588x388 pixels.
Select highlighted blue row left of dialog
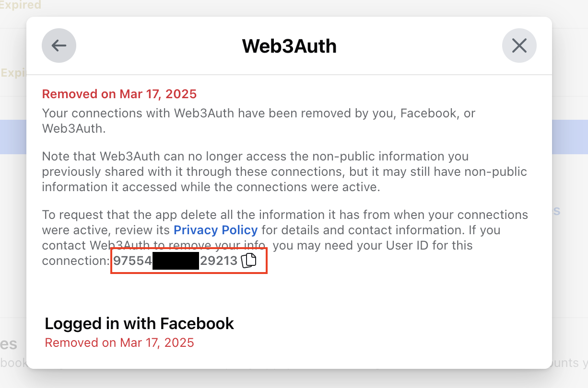click(13, 137)
